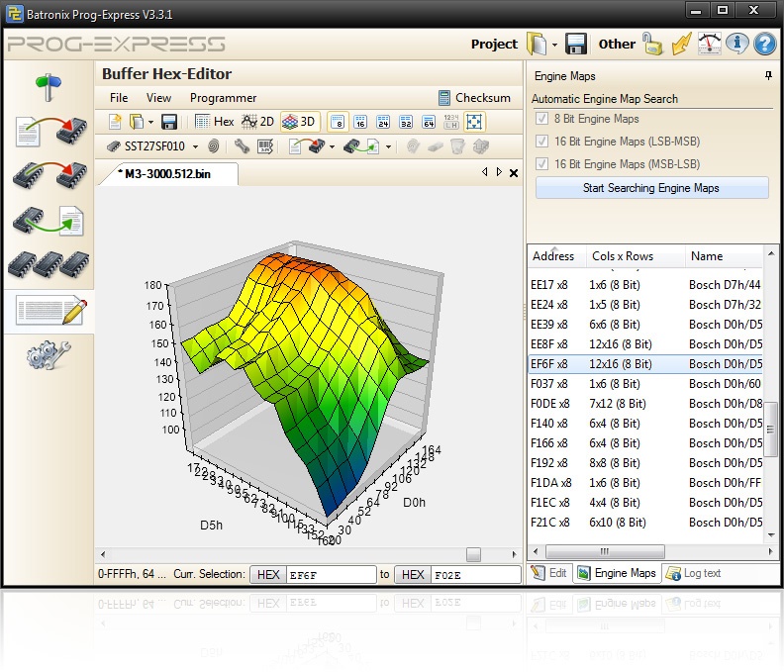Expand the Project dropdown arrow in header
The width and height of the screenshot is (784, 672).
pos(555,45)
